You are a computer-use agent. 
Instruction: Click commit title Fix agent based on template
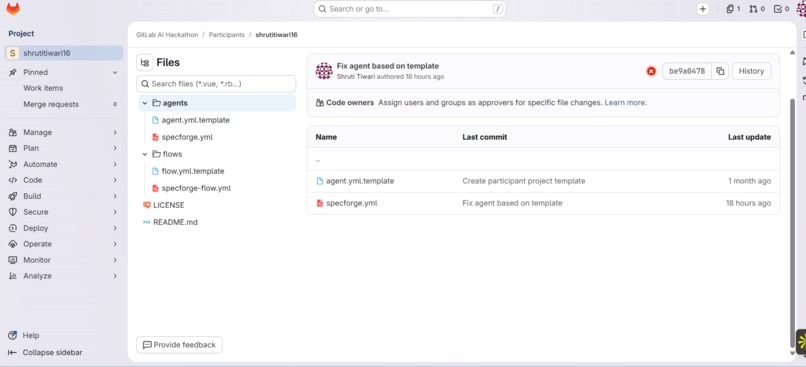pos(388,66)
